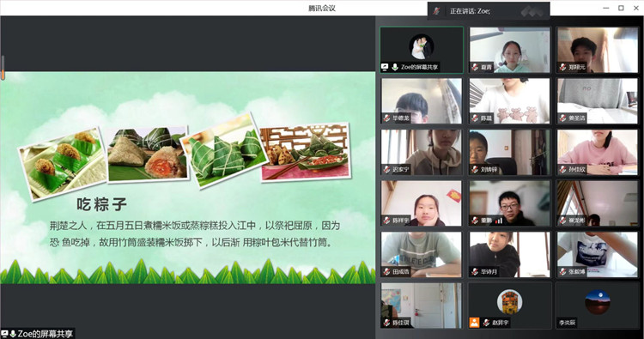Click the zongzi with chopsticks photo on slide
Image resolution: width=644 pixels, height=339 pixels.
pos(305,151)
